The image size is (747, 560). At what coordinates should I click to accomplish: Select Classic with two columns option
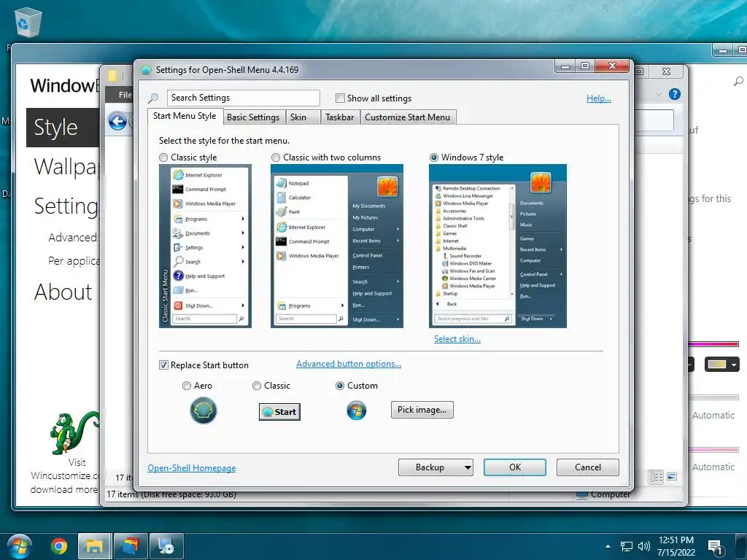click(x=275, y=157)
